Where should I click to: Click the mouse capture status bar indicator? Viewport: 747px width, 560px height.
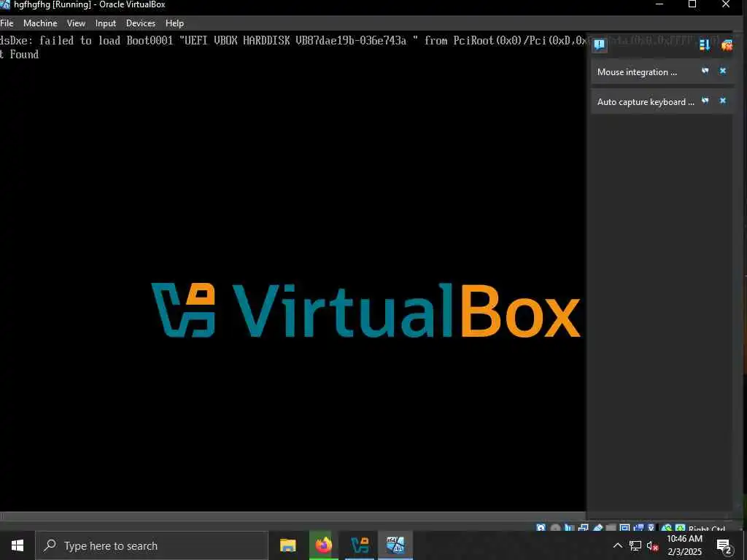tap(667, 528)
